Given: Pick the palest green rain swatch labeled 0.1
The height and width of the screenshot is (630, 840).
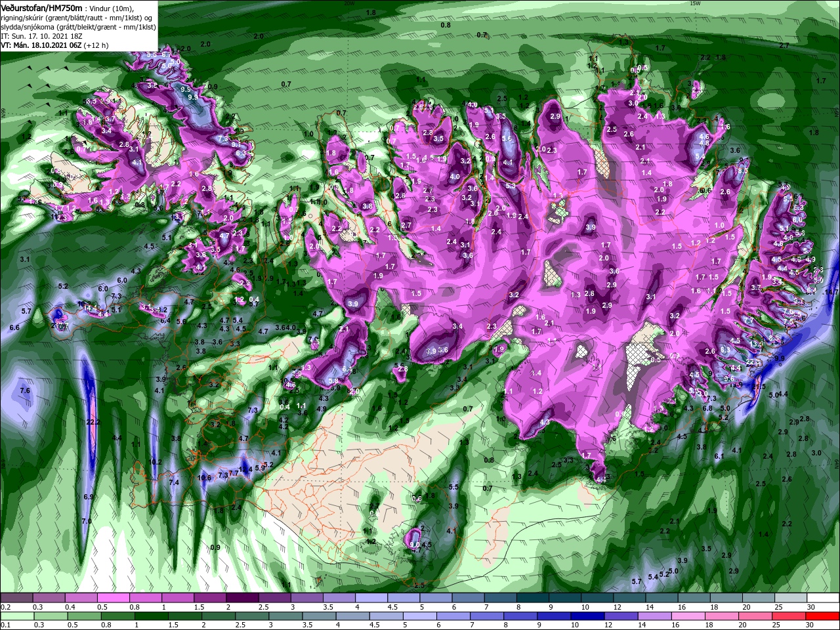Looking at the screenshot, I should 18,616.
